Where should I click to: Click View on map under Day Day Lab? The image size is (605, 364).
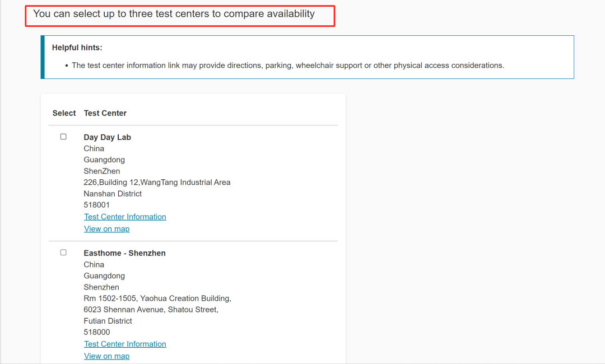tap(106, 228)
